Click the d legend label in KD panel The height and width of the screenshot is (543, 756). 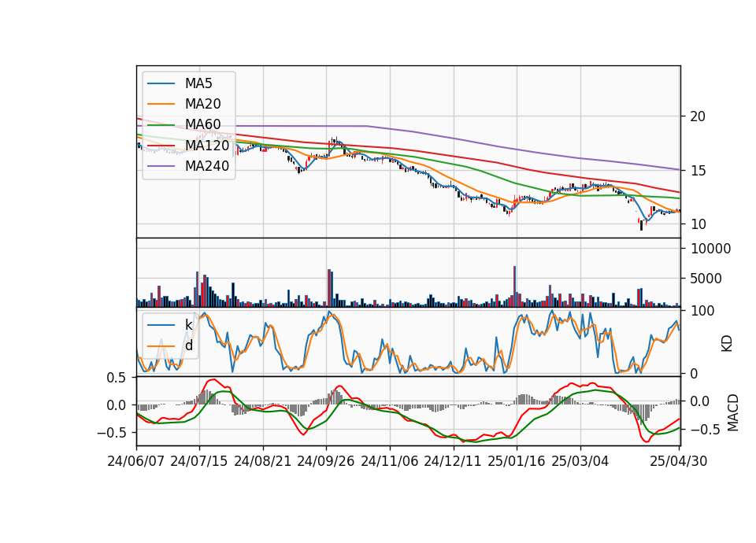(189, 345)
